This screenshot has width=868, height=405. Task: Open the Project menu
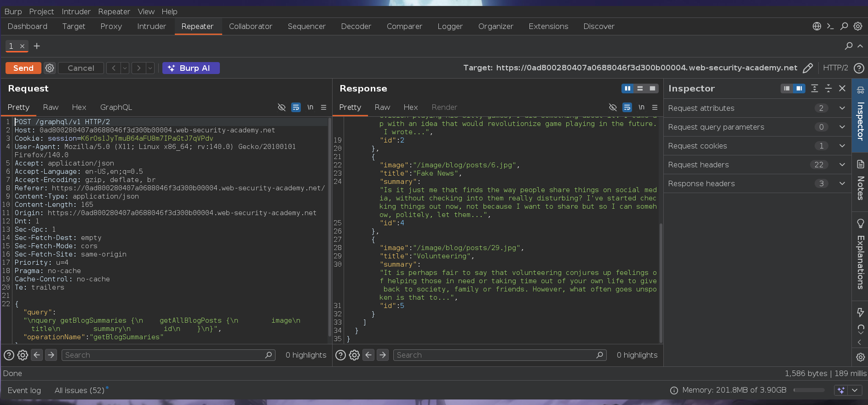(41, 11)
